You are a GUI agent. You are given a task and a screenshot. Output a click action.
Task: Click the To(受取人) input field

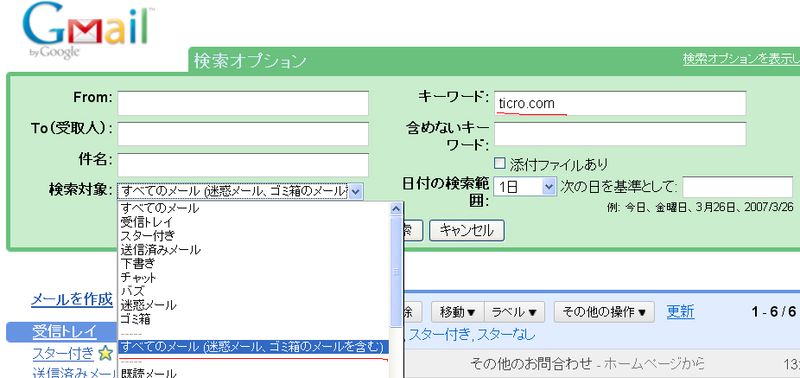243,134
